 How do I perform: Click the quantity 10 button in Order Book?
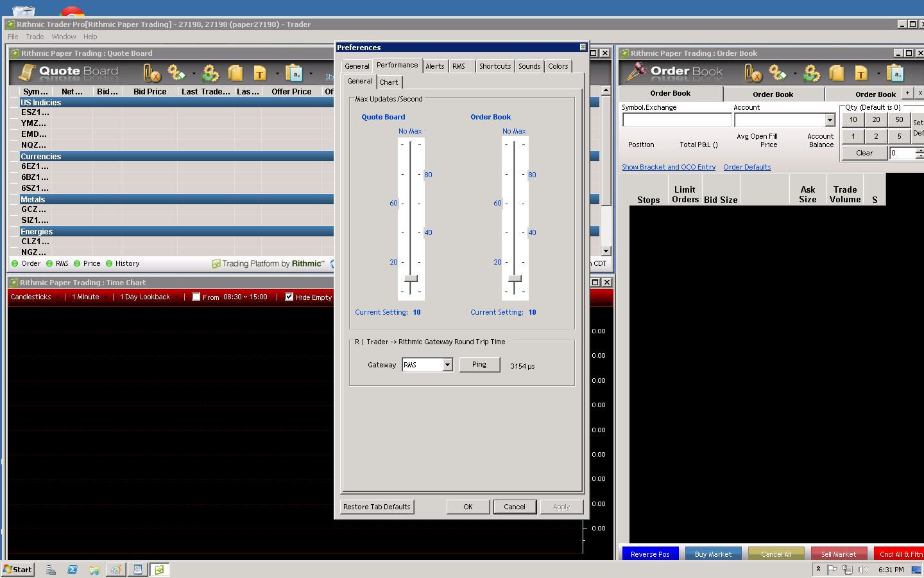click(x=853, y=119)
